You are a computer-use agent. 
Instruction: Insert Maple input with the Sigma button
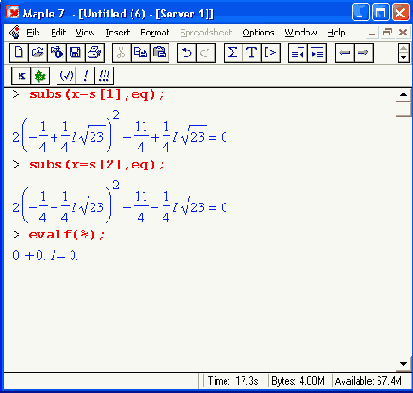233,53
